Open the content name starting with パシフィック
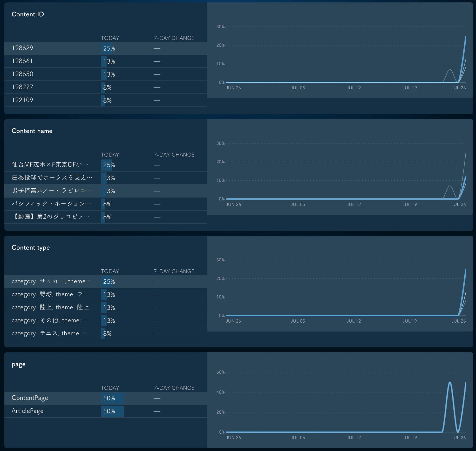The image size is (476, 451). [106, 204]
